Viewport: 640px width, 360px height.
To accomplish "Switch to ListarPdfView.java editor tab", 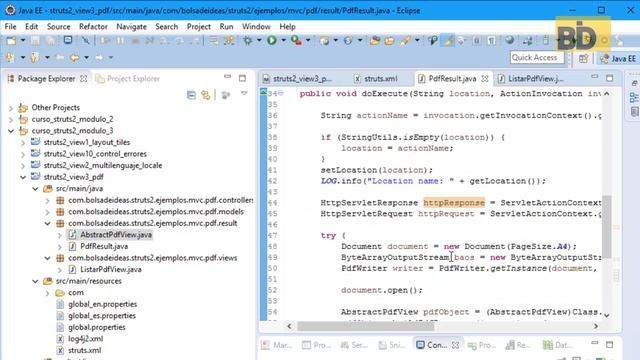I will coord(530,78).
